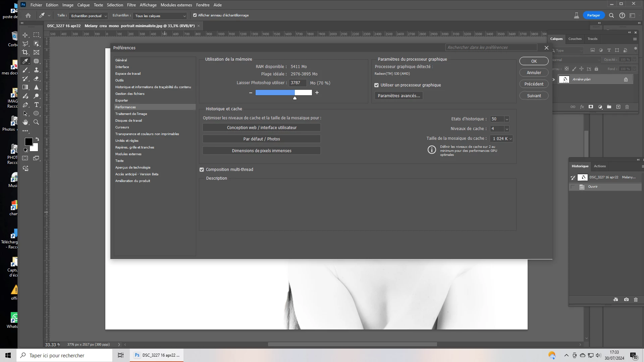This screenshot has height=362, width=644.
Task: Click the Paramètres avancés button
Action: coord(398,96)
